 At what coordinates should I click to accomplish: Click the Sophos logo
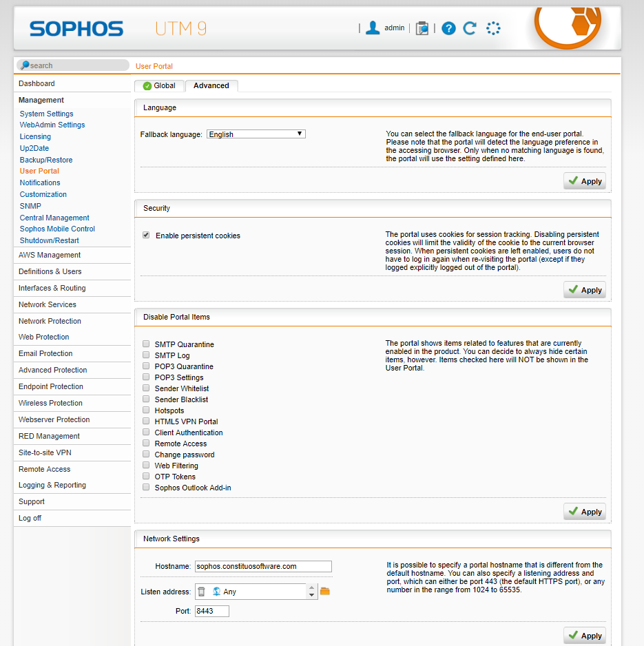(x=76, y=29)
